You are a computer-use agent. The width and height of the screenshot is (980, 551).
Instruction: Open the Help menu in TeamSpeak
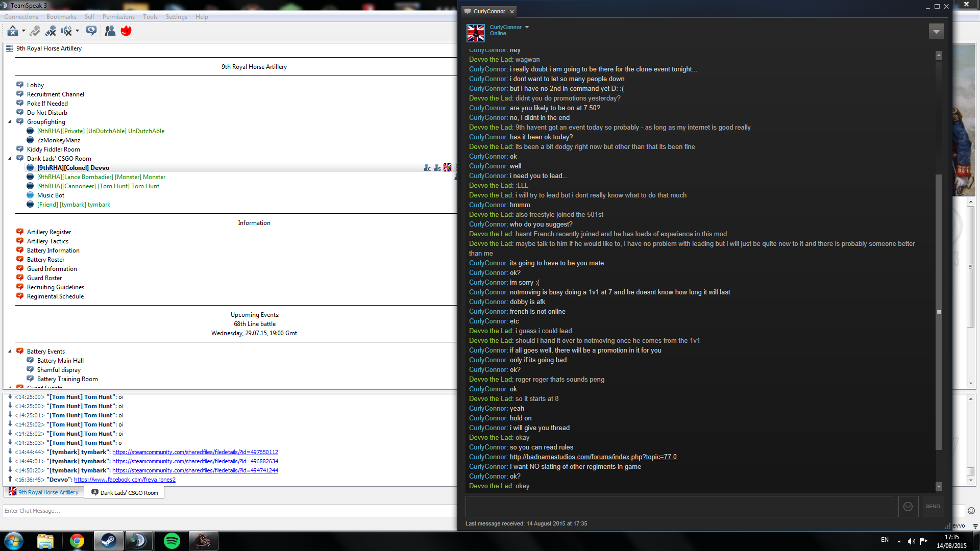point(202,17)
